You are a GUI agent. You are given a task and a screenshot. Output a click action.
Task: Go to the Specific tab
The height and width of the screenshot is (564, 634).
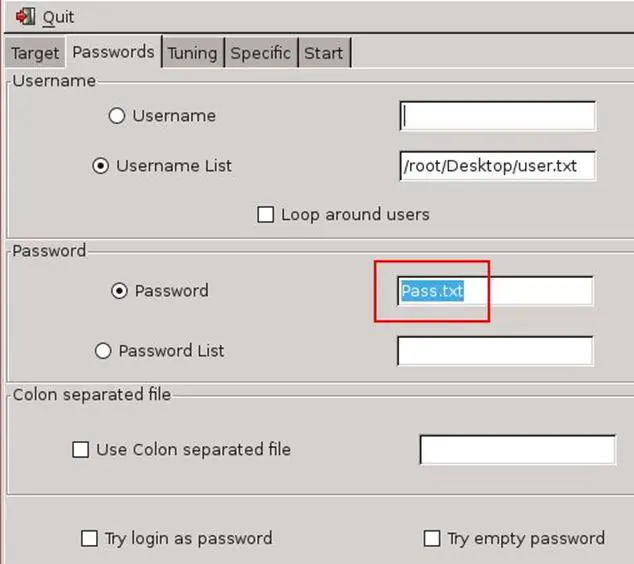[260, 53]
